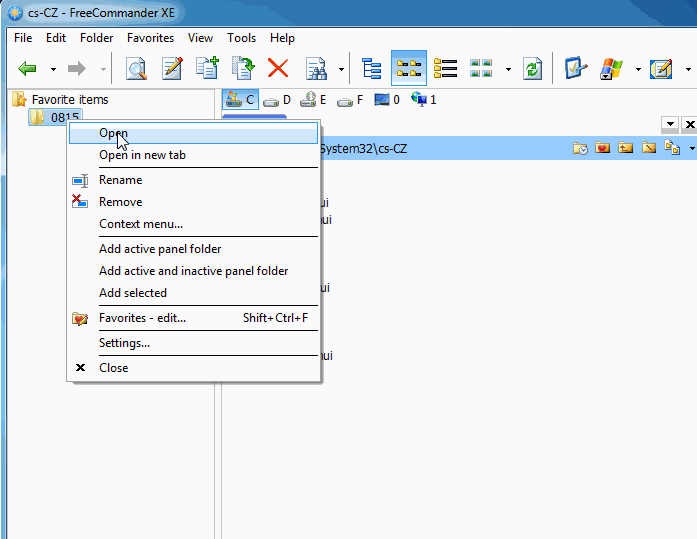Toggle the folder tree view icon
Screen dimensions: 697x539
tap(372, 69)
